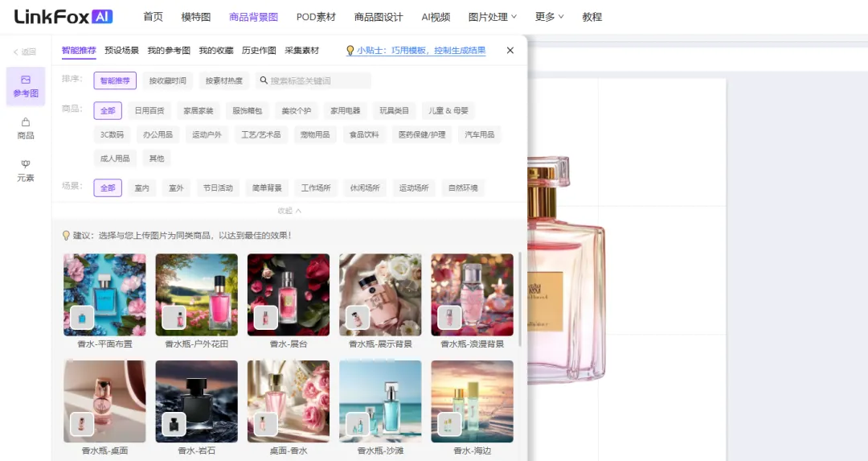Switch to the 采集素材 tab
Image resolution: width=868 pixels, height=461 pixels.
tap(301, 51)
